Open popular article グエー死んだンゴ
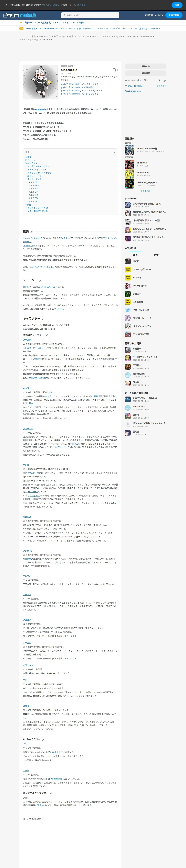 pos(141,310)
